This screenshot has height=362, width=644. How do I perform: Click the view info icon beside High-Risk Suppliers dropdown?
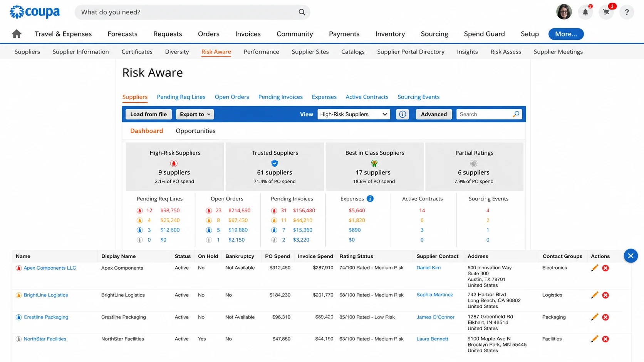tap(402, 114)
